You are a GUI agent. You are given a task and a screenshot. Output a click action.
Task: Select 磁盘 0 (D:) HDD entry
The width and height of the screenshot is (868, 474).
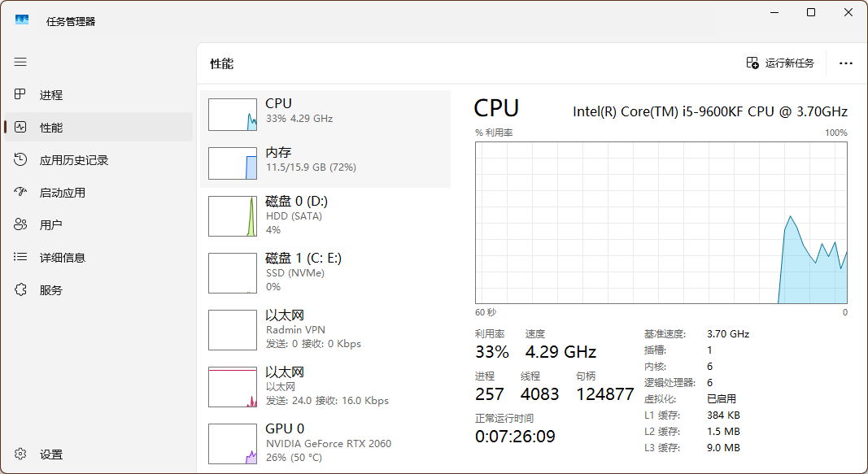click(325, 216)
